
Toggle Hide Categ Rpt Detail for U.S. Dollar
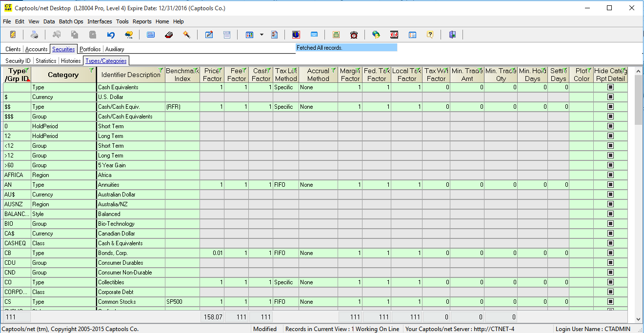[610, 97]
